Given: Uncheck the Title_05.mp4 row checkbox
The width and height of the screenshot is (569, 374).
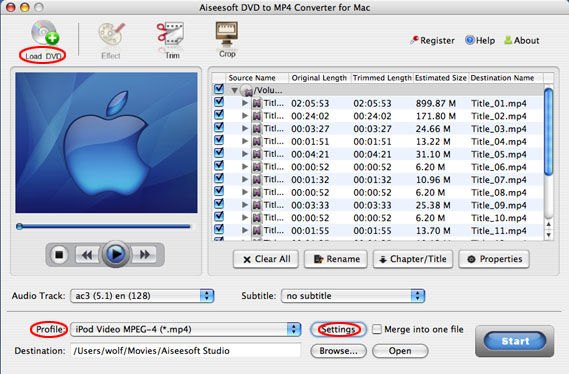Looking at the screenshot, I should click(219, 153).
